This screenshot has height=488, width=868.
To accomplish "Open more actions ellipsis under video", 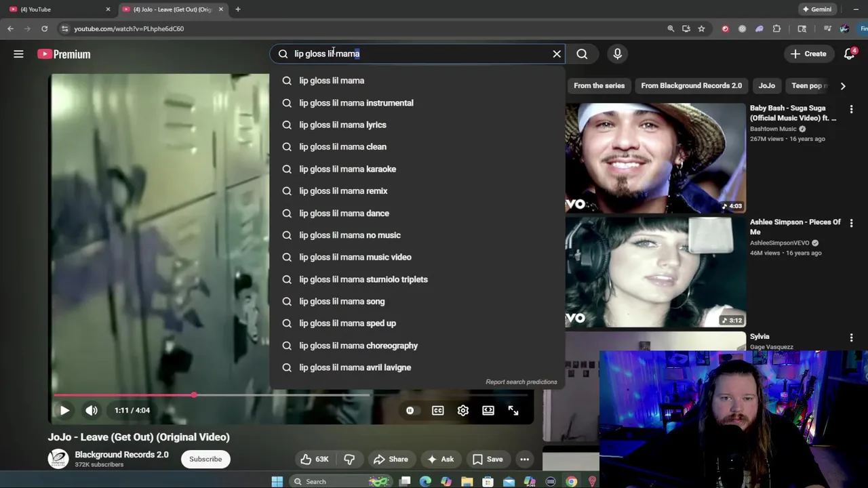I will [524, 459].
